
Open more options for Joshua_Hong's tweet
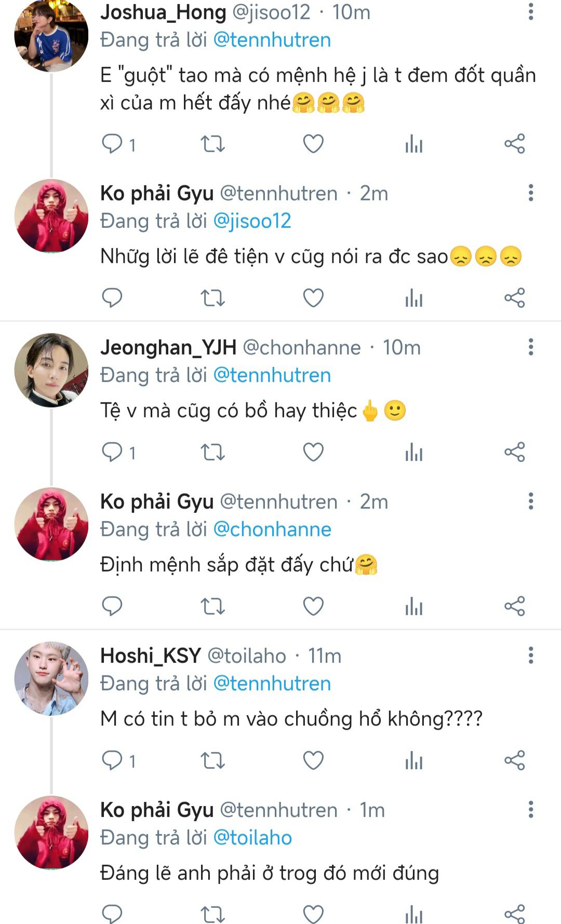tap(530, 12)
